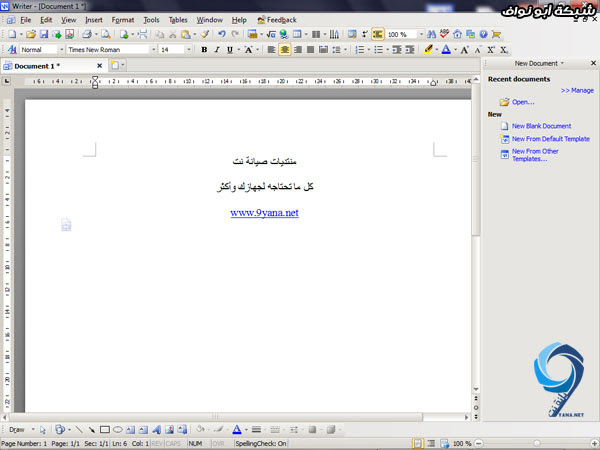The height and width of the screenshot is (450, 600).
Task: Toggle Align Left
Action: [x=271, y=50]
